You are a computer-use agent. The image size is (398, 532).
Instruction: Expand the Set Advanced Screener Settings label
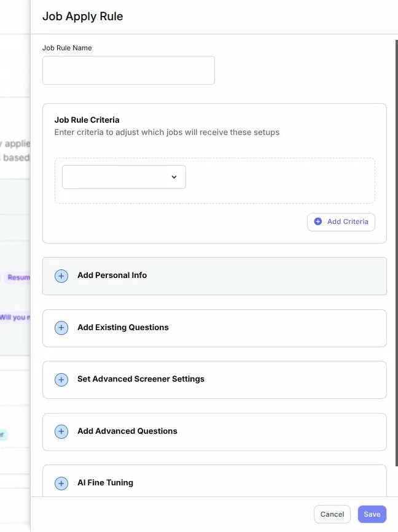pos(141,379)
